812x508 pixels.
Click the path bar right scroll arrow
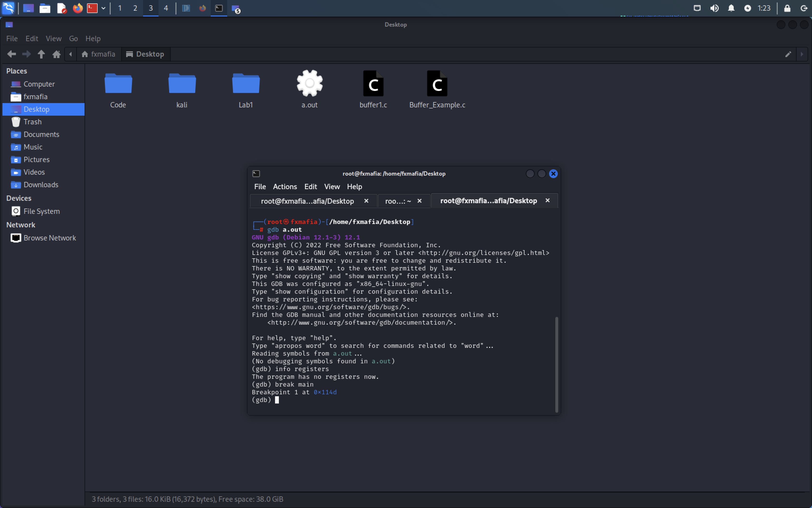pos(802,54)
